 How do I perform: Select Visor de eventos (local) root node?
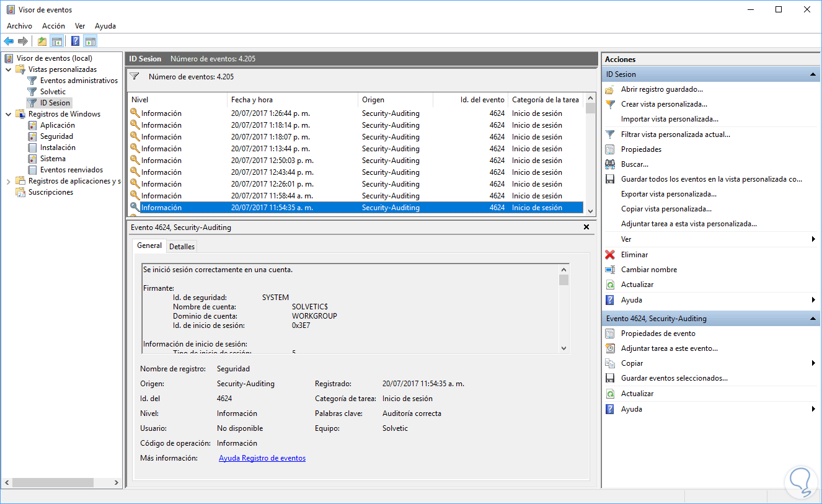[54, 58]
